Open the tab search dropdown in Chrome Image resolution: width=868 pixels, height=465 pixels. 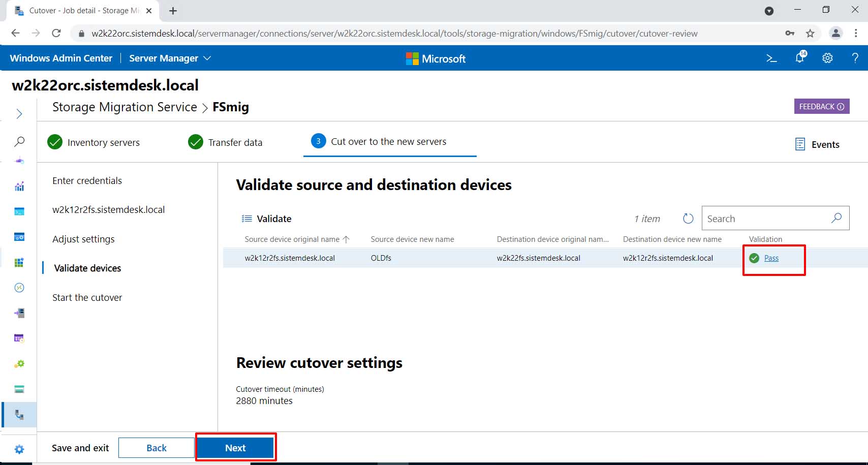[x=769, y=11]
